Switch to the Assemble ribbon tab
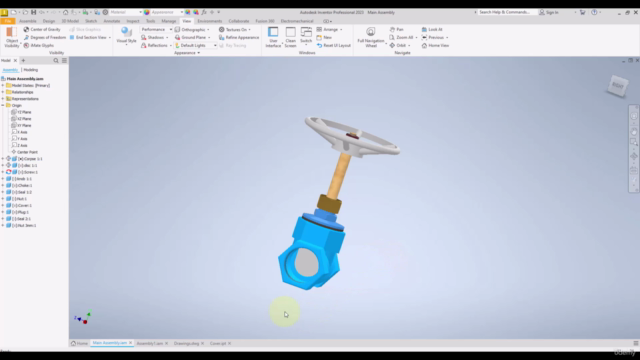 pyautogui.click(x=28, y=21)
